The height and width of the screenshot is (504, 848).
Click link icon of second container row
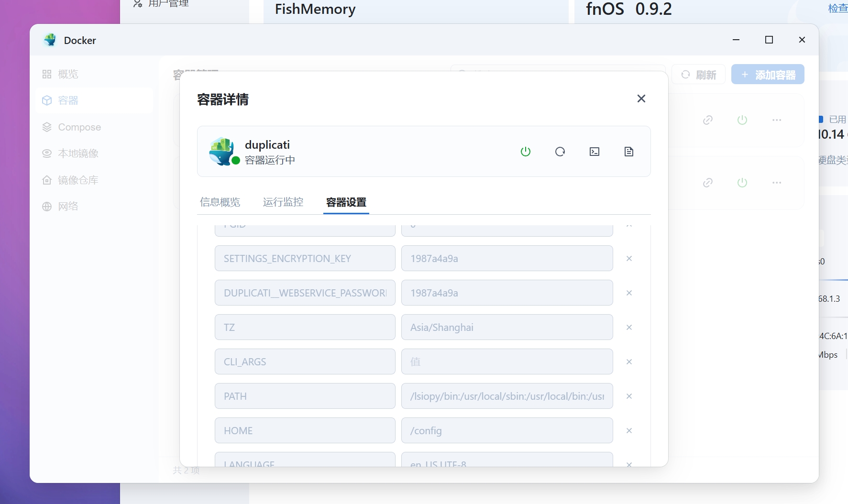coord(708,183)
